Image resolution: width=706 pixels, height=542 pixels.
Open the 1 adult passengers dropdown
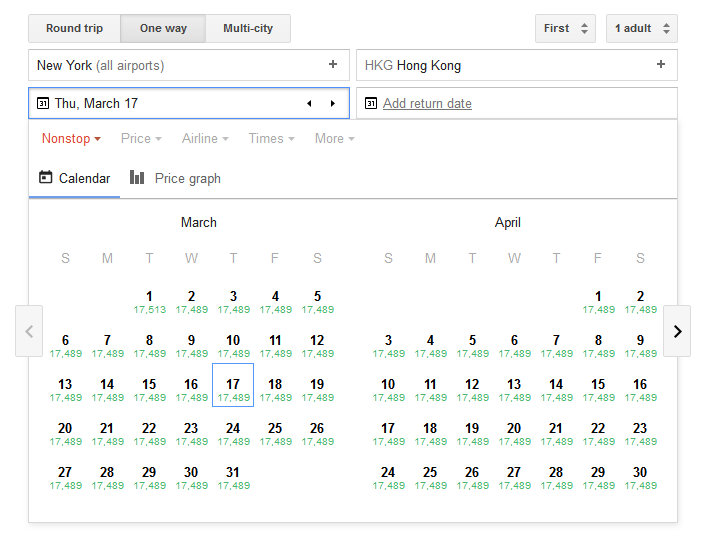[x=641, y=29]
